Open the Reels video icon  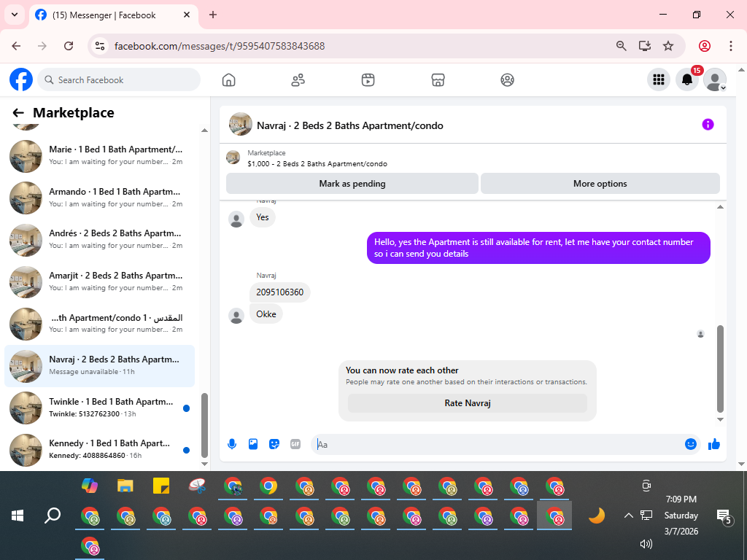pyautogui.click(x=368, y=80)
